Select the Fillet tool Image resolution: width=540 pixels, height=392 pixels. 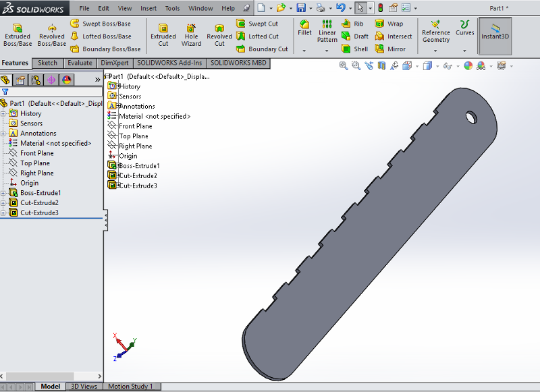pos(304,28)
